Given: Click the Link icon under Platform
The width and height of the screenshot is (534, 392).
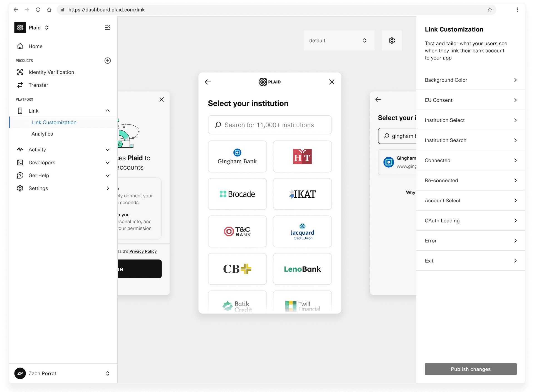Looking at the screenshot, I should pyautogui.click(x=20, y=111).
